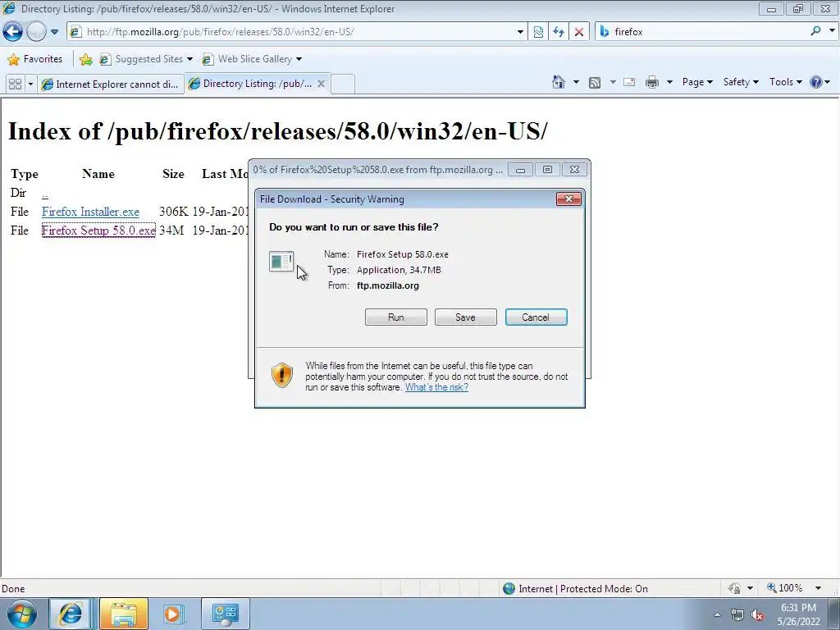Click the Firefox Installer.exe link
The height and width of the screenshot is (630, 840).
coord(90,212)
